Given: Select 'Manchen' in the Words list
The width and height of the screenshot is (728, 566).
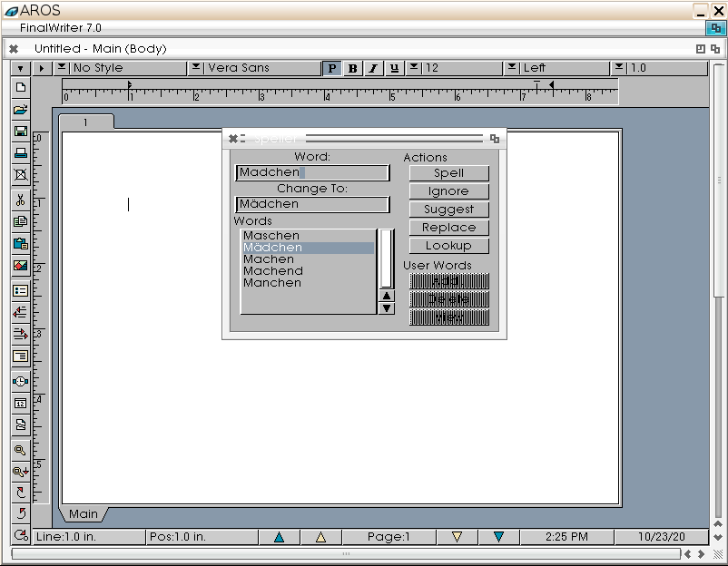Looking at the screenshot, I should (x=309, y=283).
